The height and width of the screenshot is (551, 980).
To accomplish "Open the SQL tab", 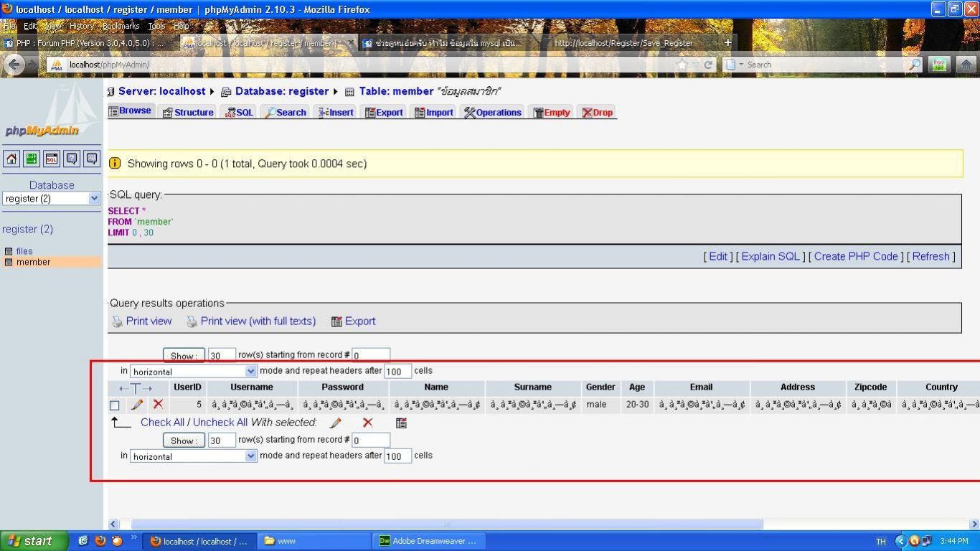I will [x=239, y=113].
